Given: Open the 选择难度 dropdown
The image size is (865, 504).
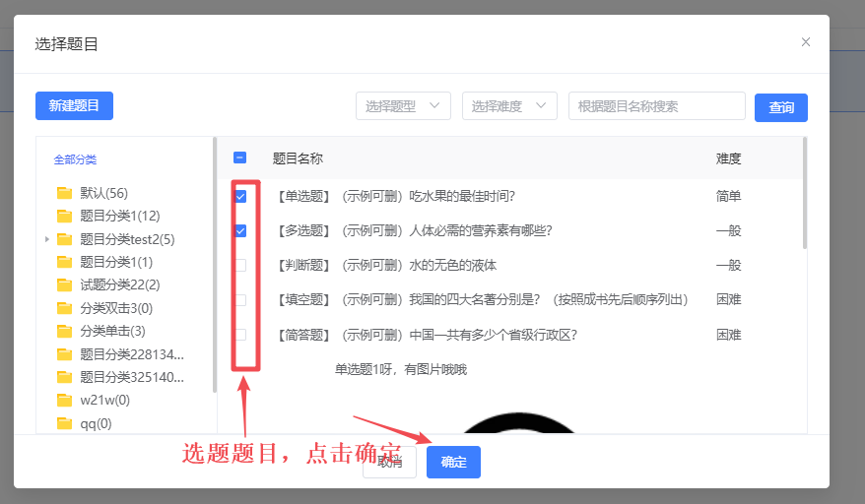Looking at the screenshot, I should [509, 106].
